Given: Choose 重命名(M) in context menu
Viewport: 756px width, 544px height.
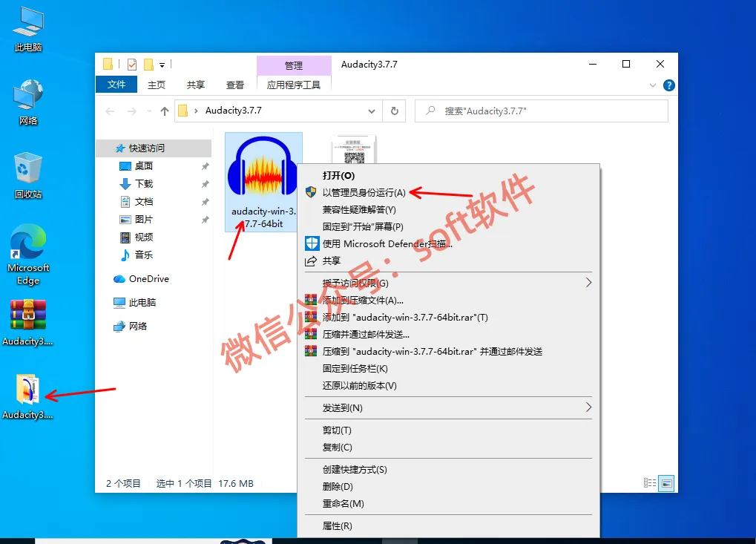Looking at the screenshot, I should (x=448, y=503).
